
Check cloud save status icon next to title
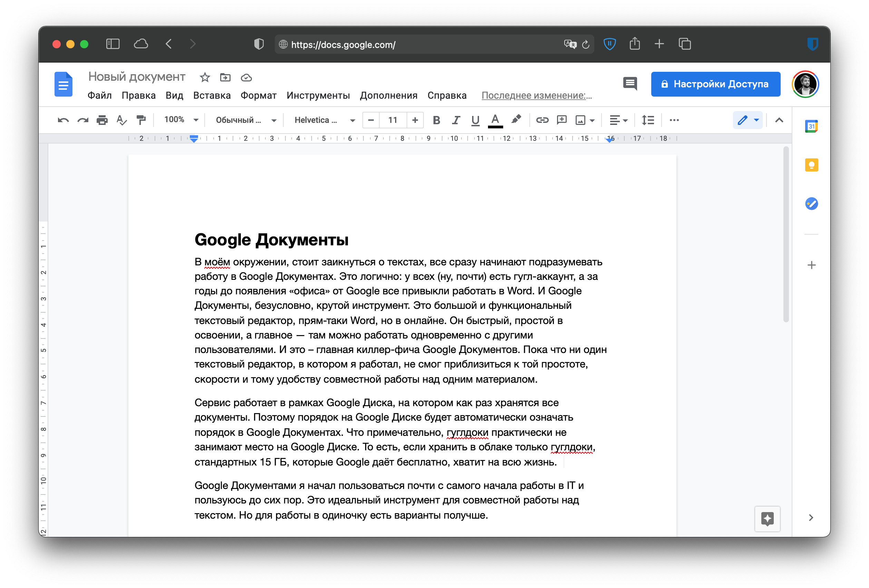pos(246,78)
